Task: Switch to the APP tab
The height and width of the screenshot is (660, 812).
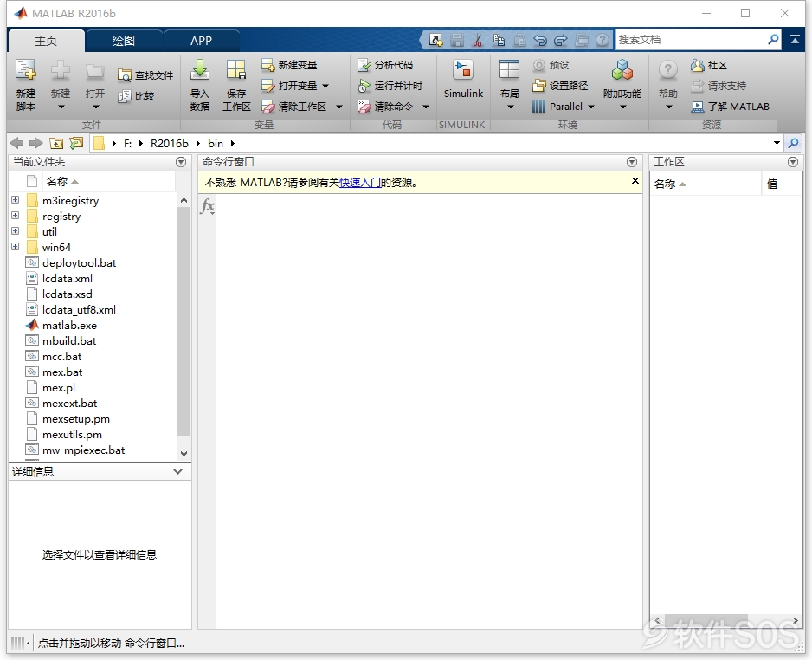Action: click(x=201, y=41)
